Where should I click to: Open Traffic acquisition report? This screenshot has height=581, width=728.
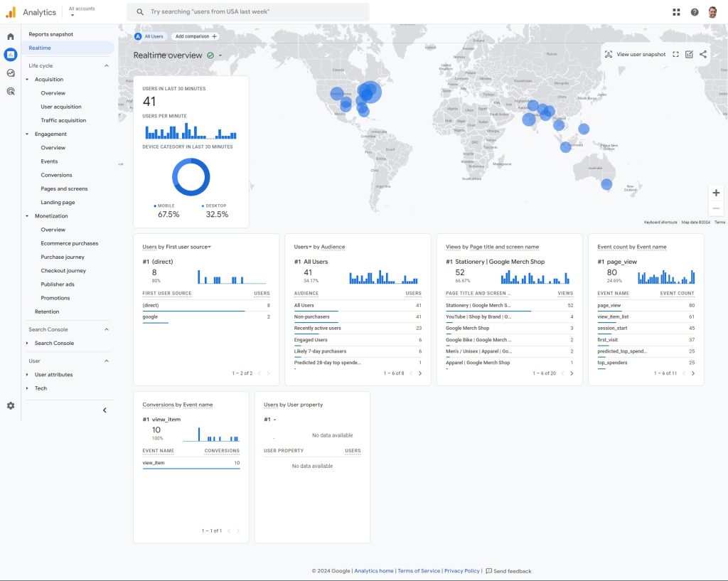click(x=63, y=120)
